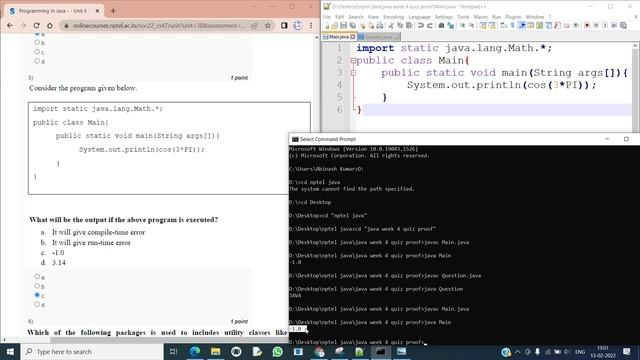This screenshot has height=360, width=640.
Task: Click the Chrome page scroll-up arrow
Action: tap(317, 37)
